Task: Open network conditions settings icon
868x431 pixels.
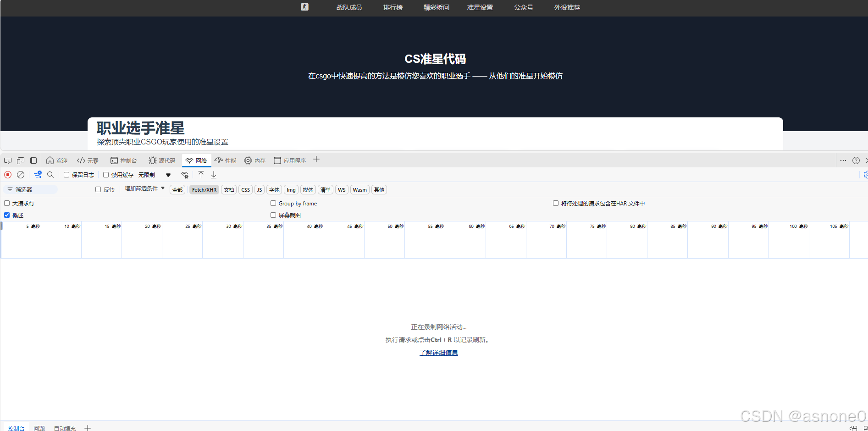Action: [x=185, y=175]
